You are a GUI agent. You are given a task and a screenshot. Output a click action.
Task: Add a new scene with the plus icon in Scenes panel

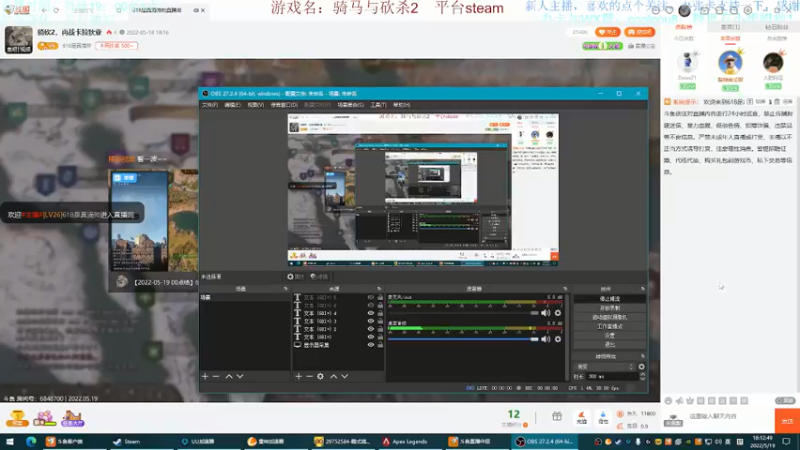tap(205, 377)
